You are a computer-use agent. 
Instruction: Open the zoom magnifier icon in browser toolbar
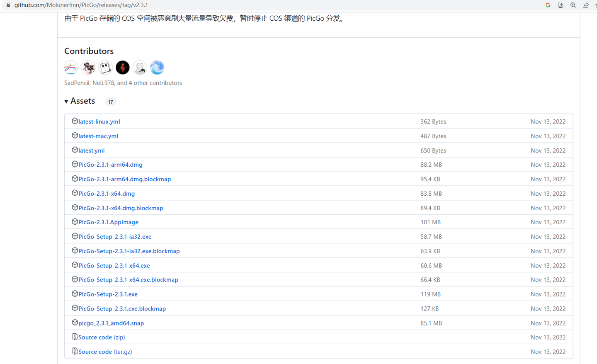pyautogui.click(x=573, y=5)
